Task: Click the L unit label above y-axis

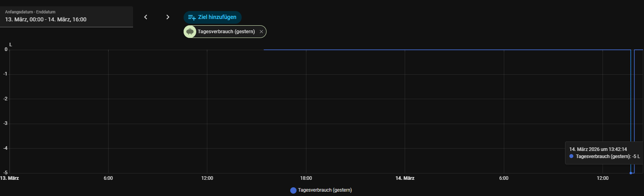Action: pos(11,44)
